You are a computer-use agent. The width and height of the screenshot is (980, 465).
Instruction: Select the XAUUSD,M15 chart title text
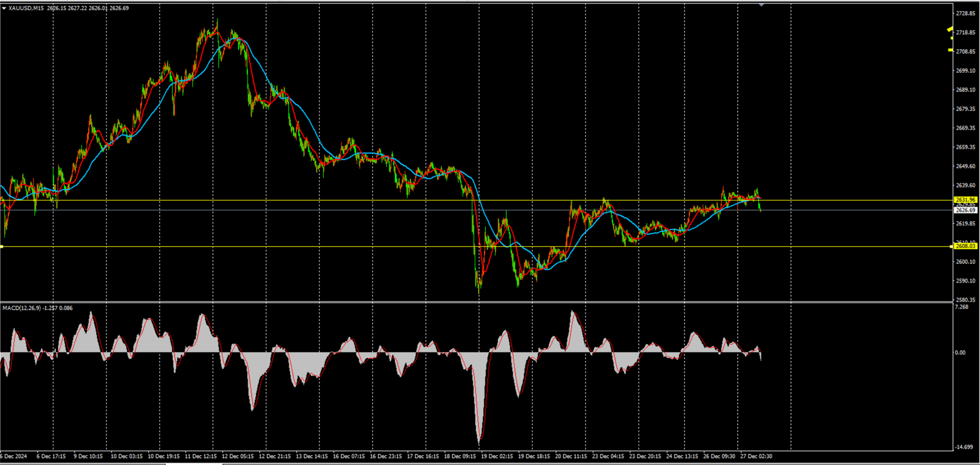(26, 8)
